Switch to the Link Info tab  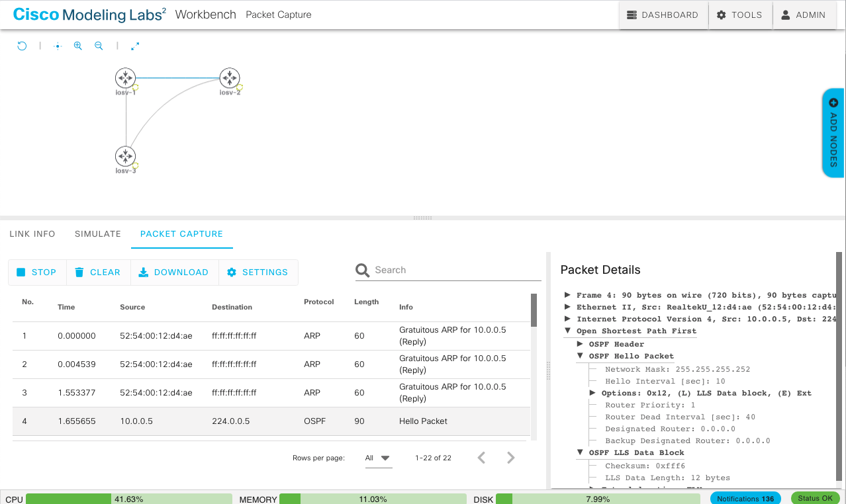32,234
